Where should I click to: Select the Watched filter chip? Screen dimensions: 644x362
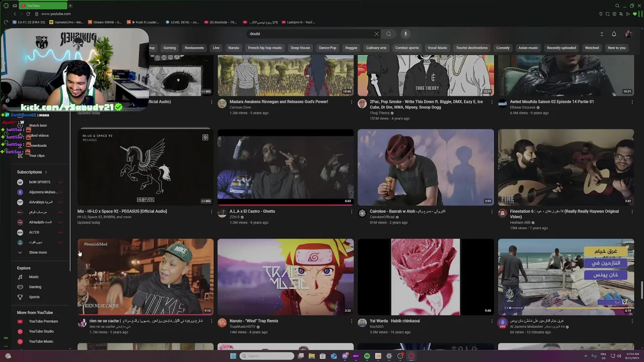tap(592, 48)
